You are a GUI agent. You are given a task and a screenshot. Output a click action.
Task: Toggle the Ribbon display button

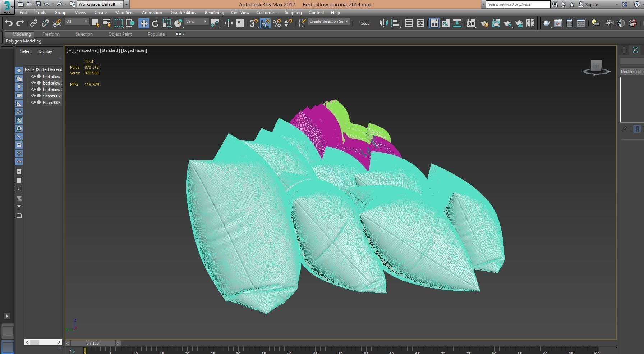[434, 23]
